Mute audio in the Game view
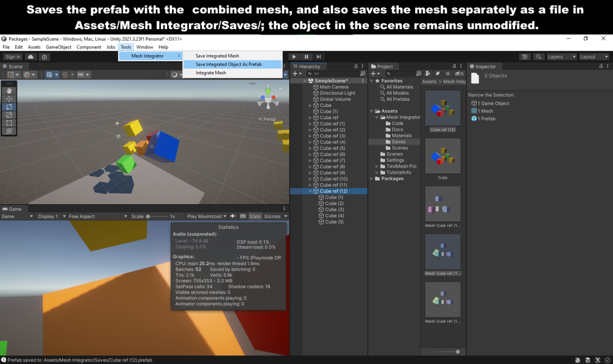The height and width of the screenshot is (364, 613). pos(233,216)
